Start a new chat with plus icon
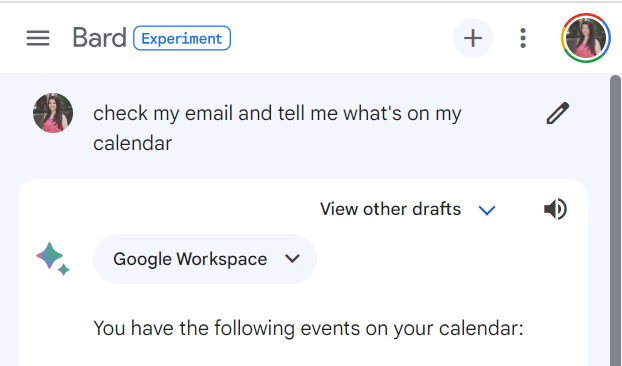This screenshot has width=622, height=366. coord(473,38)
